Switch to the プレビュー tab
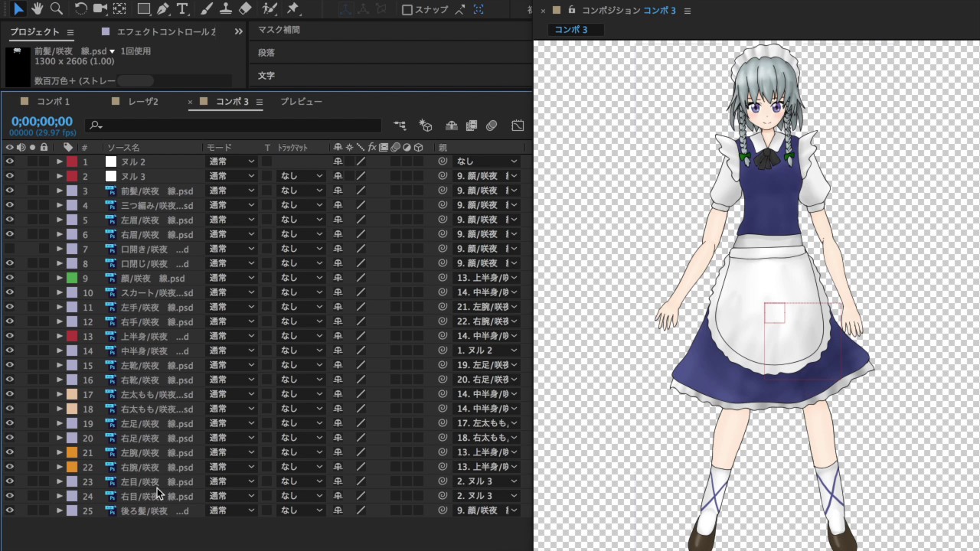Screen dimensions: 980x551 [x=301, y=102]
